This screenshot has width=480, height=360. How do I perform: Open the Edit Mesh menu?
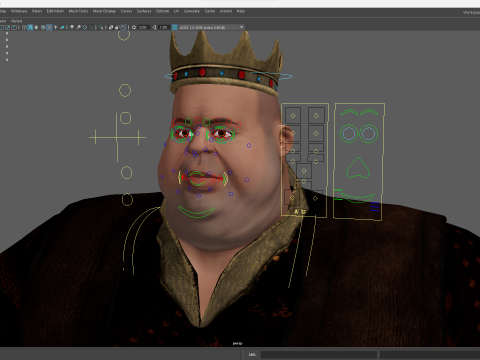pyautogui.click(x=55, y=11)
